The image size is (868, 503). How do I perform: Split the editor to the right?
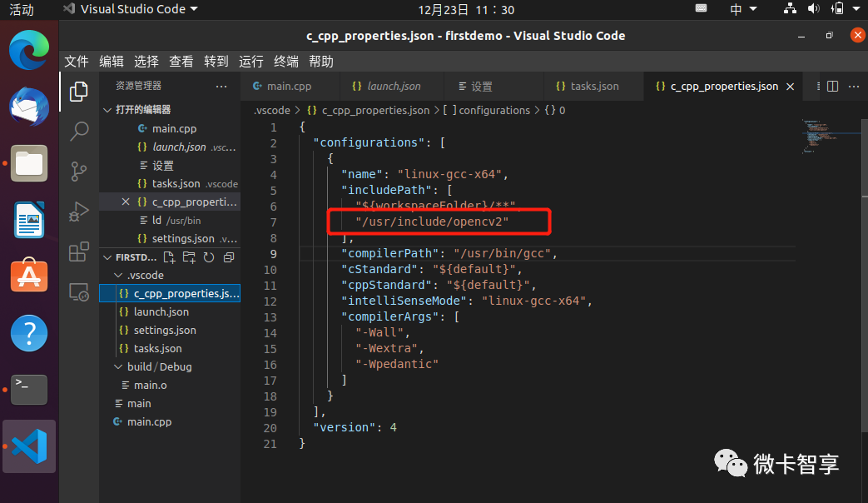pyautogui.click(x=832, y=87)
